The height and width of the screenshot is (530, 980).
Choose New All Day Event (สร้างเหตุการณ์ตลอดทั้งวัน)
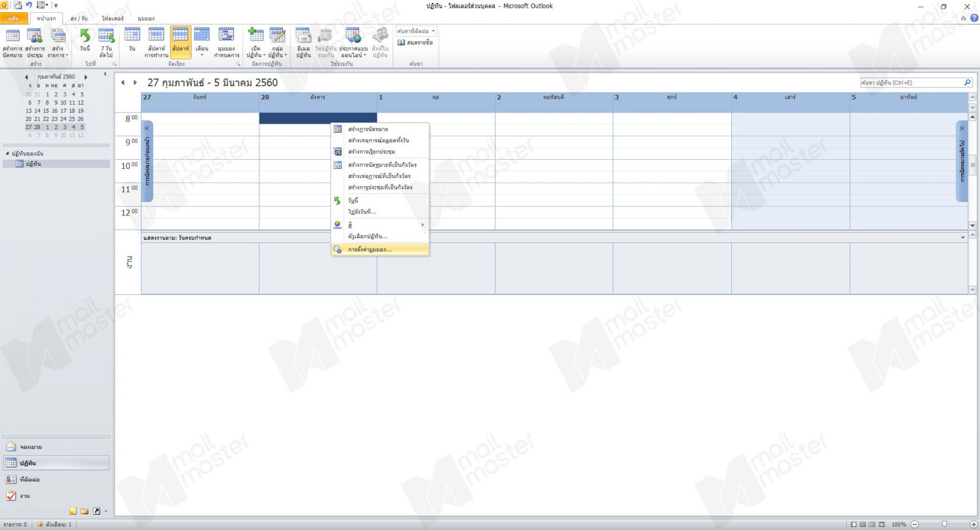click(x=380, y=140)
